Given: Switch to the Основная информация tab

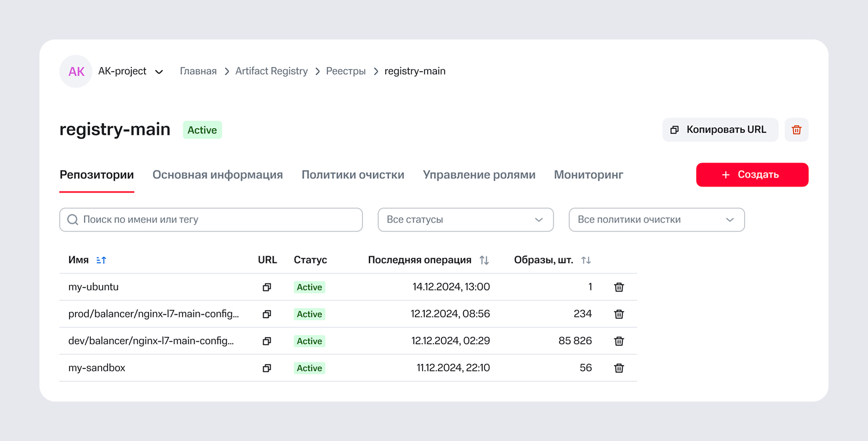Looking at the screenshot, I should [x=217, y=175].
